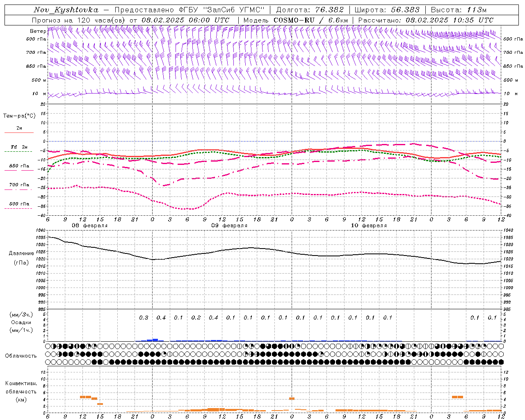
Task: Click the solid line sample under the '2м' legend
Action: 19,132
